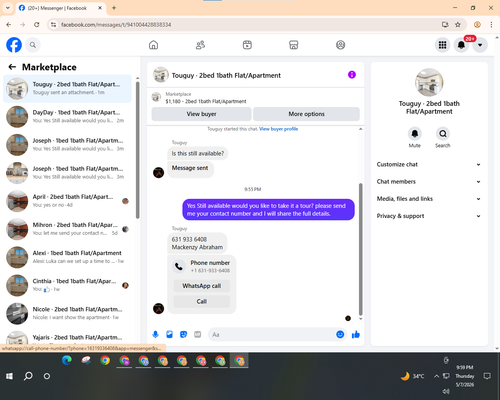
Task: Click the voice clip microphone icon
Action: [155, 334]
